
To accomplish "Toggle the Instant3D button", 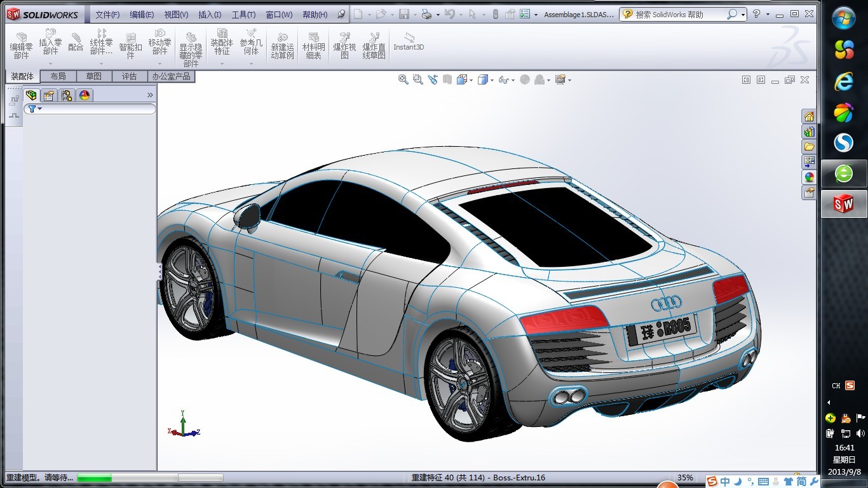I will tap(409, 42).
